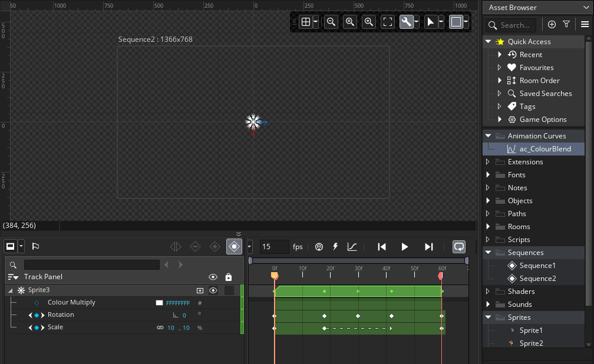Select Sequence1 in the asset tree
This screenshot has height=364, width=594.
[537, 266]
